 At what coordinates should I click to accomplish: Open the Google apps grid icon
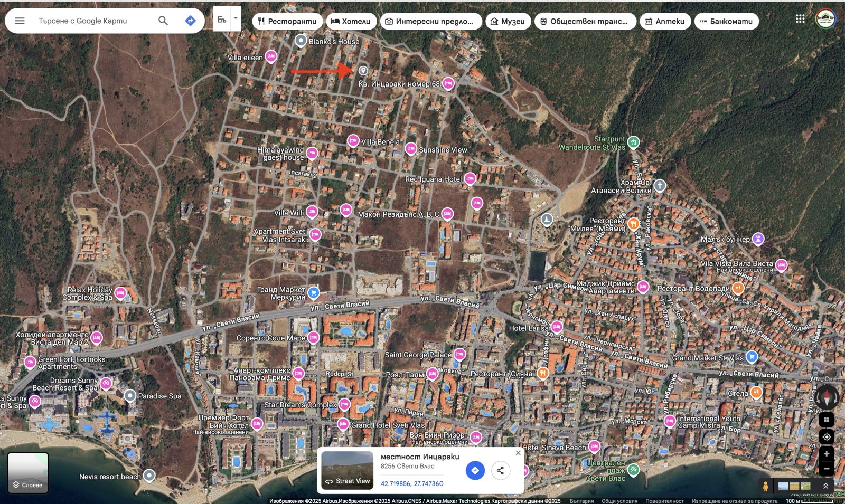pyautogui.click(x=799, y=18)
